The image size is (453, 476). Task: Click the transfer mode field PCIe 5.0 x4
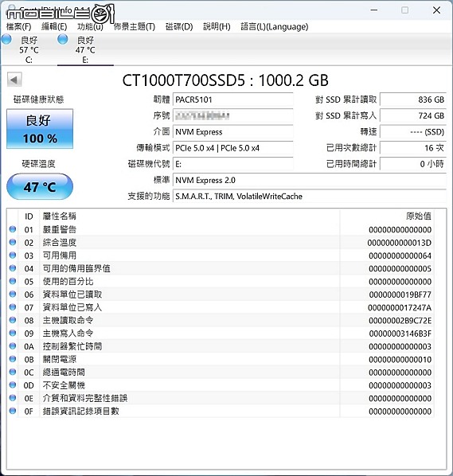(233, 148)
